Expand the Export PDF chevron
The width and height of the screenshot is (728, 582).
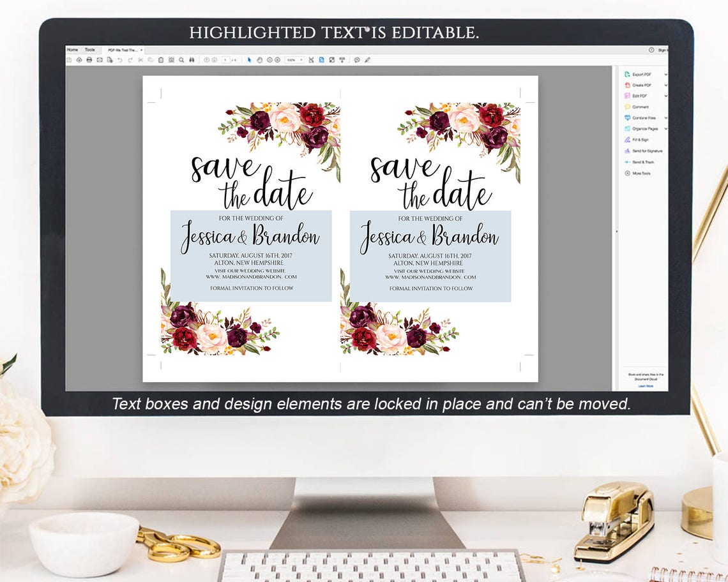click(x=666, y=75)
